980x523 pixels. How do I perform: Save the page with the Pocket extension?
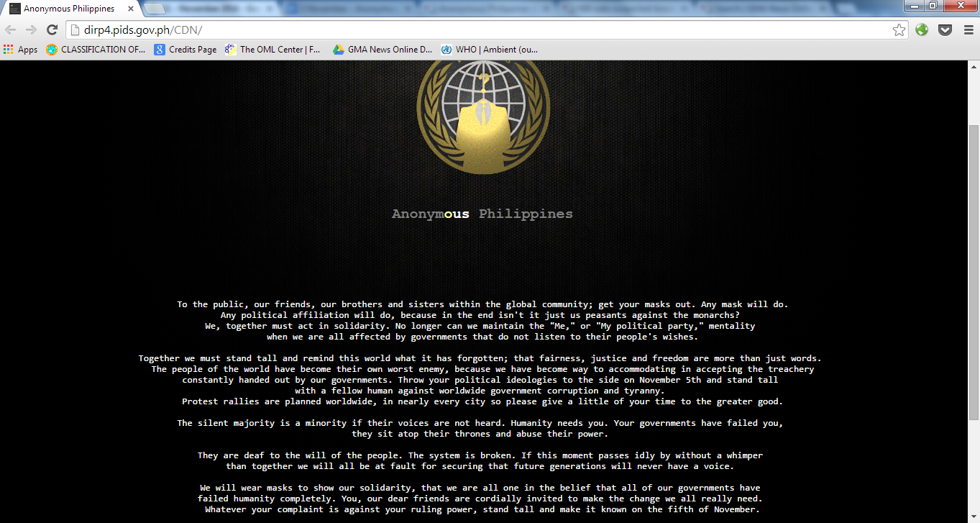coord(945,29)
